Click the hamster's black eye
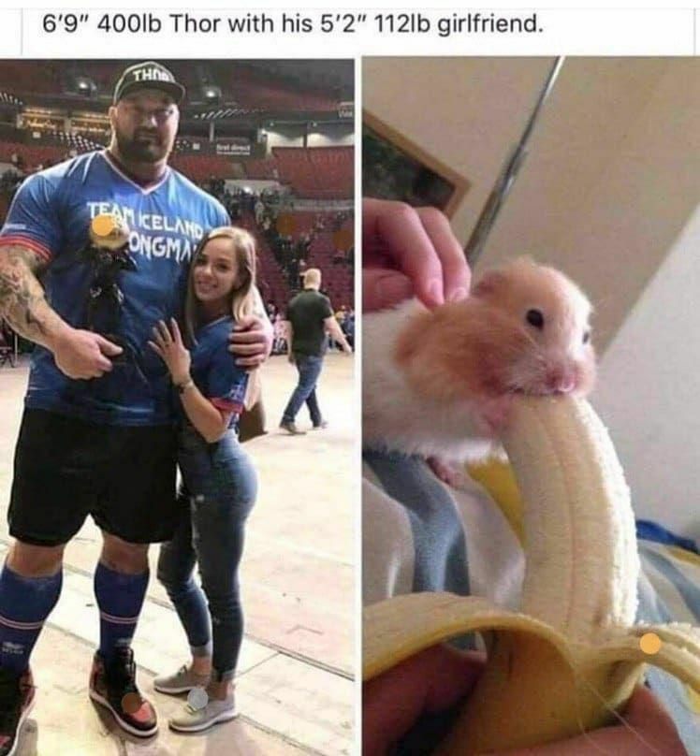 (x=535, y=316)
